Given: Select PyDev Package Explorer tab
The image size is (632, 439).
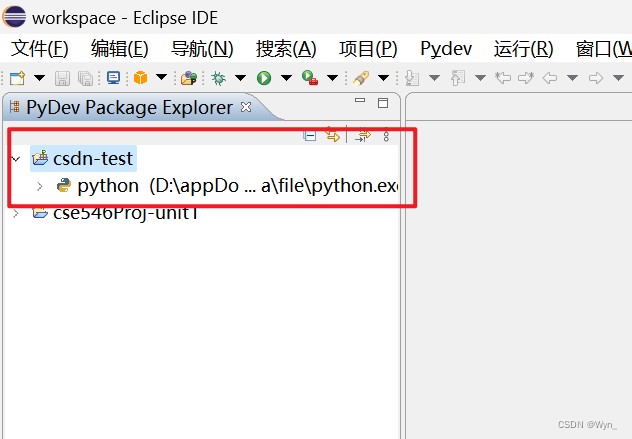Looking at the screenshot, I should 129,108.
